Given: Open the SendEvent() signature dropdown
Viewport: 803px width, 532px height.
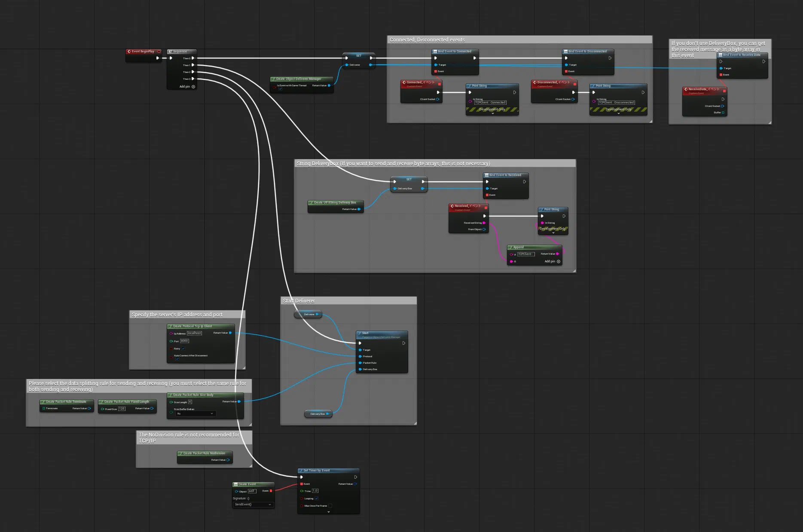Looking at the screenshot, I should 253,505.
